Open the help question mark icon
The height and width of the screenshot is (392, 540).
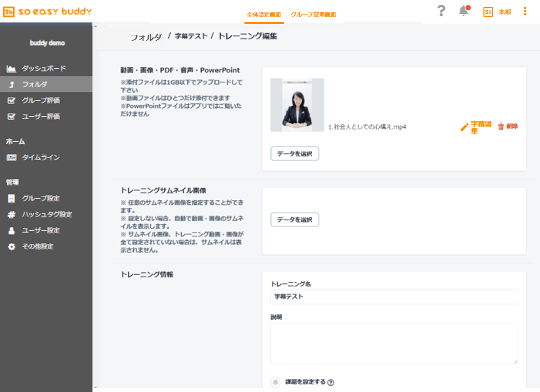pos(441,11)
